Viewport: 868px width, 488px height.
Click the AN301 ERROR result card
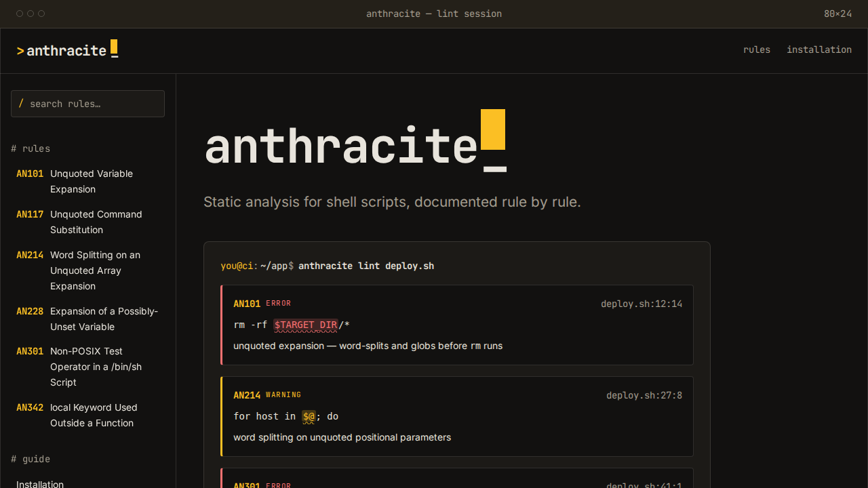457,479
